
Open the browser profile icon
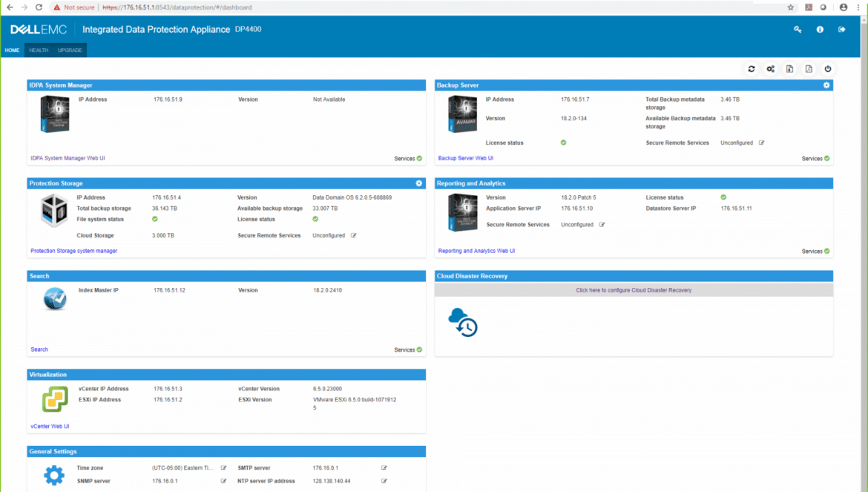click(843, 7)
